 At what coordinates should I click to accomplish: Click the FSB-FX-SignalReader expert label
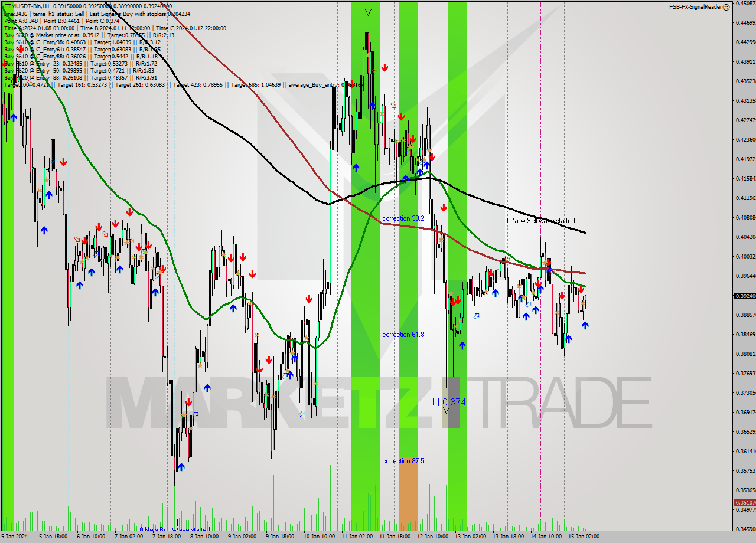coord(695,7)
